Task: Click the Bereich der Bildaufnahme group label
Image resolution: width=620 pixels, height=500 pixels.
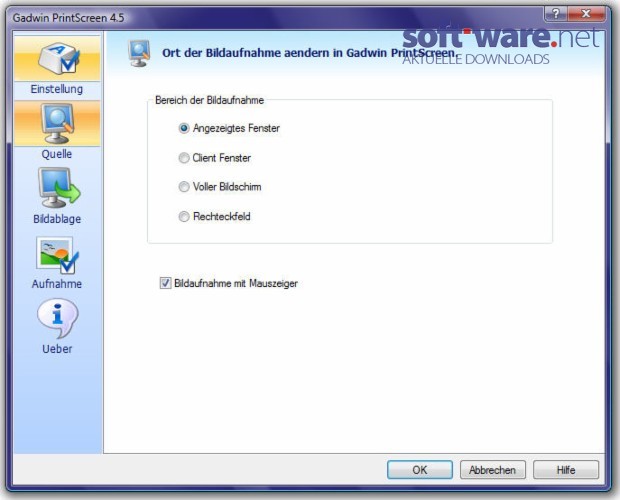Action: (209, 100)
